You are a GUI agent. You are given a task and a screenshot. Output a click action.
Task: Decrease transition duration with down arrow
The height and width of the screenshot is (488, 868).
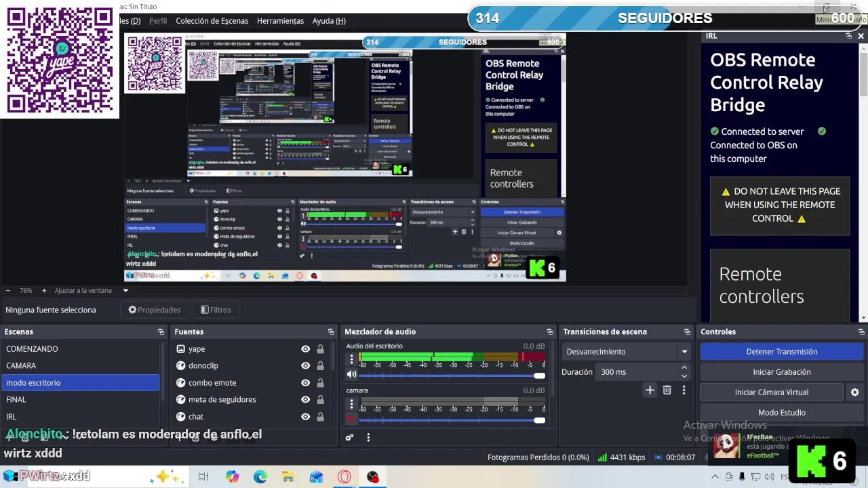click(684, 376)
